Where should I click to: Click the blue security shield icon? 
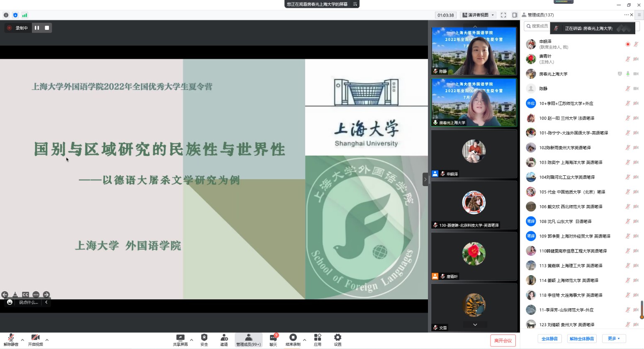click(15, 15)
